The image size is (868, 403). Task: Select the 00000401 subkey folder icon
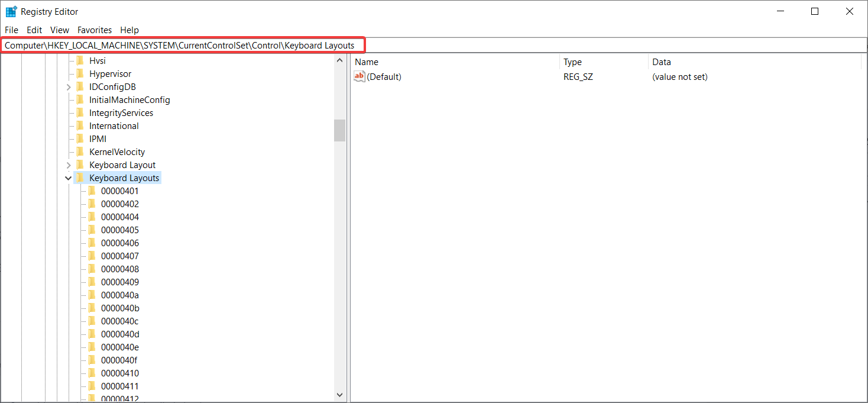coord(92,191)
